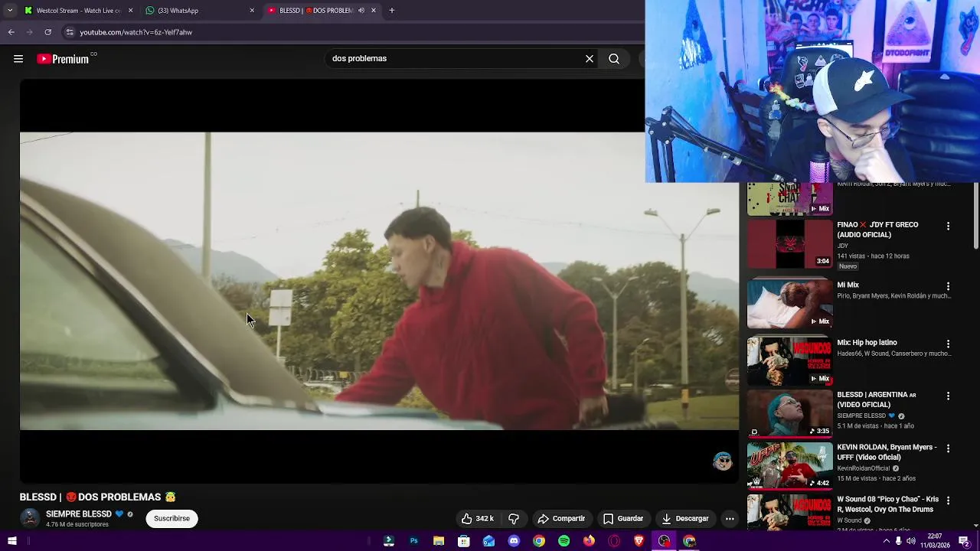Image resolution: width=980 pixels, height=551 pixels.
Task: Play BLESSD ARGENTINA video thumbnail
Action: (x=789, y=413)
